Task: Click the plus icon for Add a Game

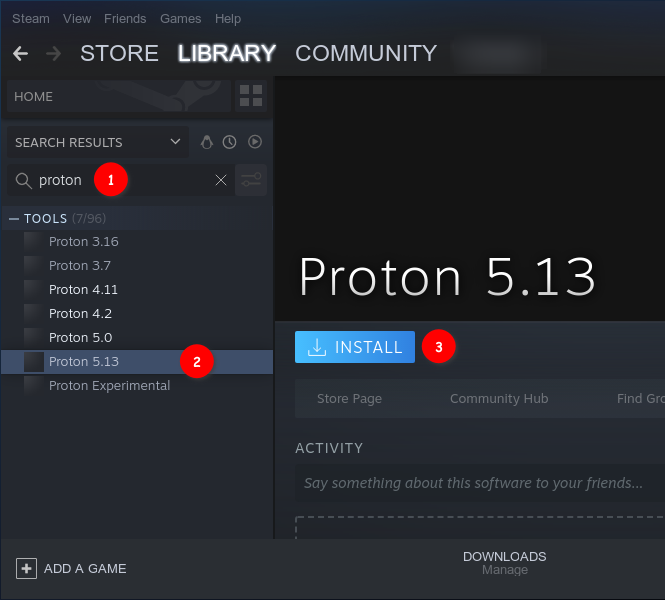Action: click(x=26, y=569)
